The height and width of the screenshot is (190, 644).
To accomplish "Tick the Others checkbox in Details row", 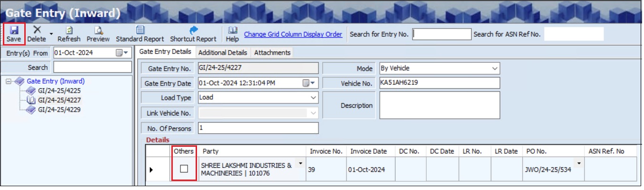I will [184, 169].
